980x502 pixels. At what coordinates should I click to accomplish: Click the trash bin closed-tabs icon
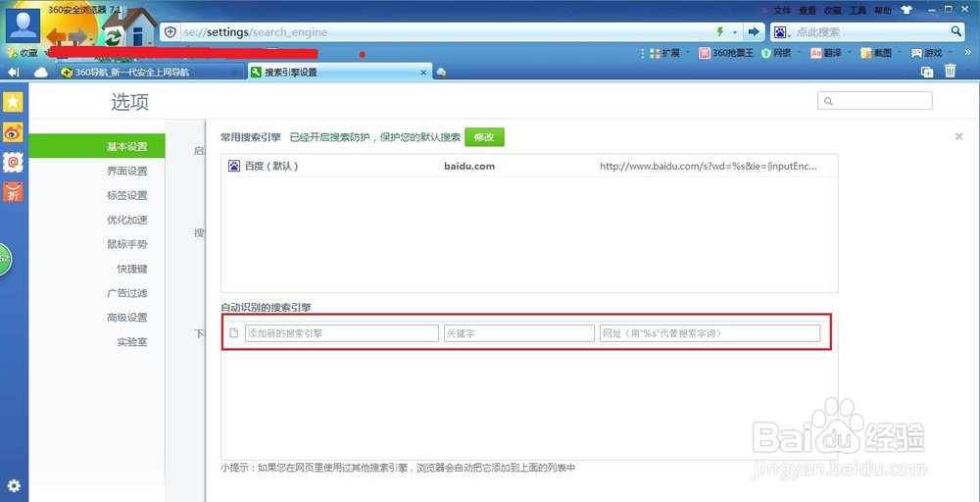[x=950, y=71]
